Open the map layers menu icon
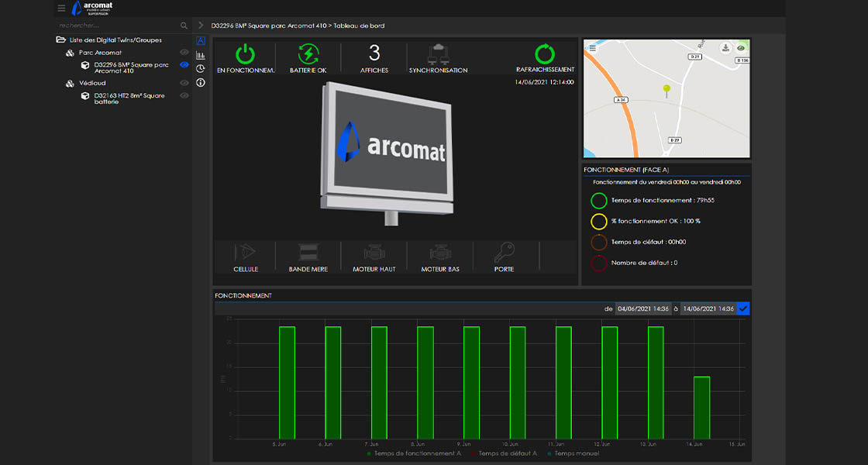This screenshot has width=868, height=465. (592, 48)
